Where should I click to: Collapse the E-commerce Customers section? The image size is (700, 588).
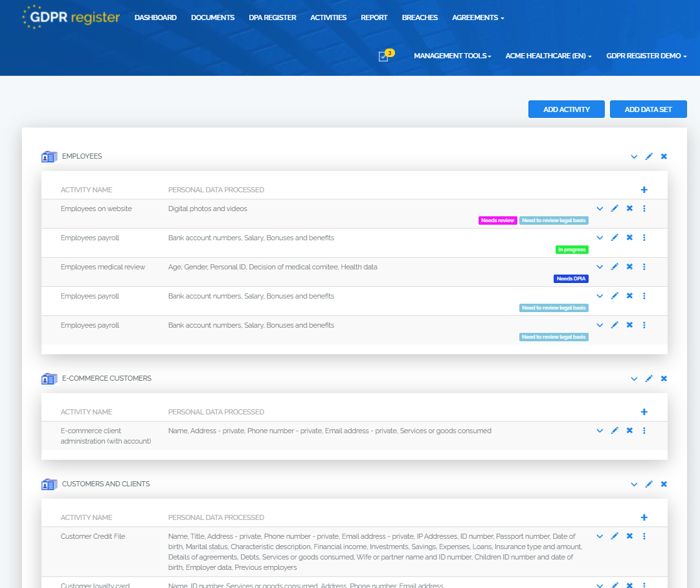(634, 378)
